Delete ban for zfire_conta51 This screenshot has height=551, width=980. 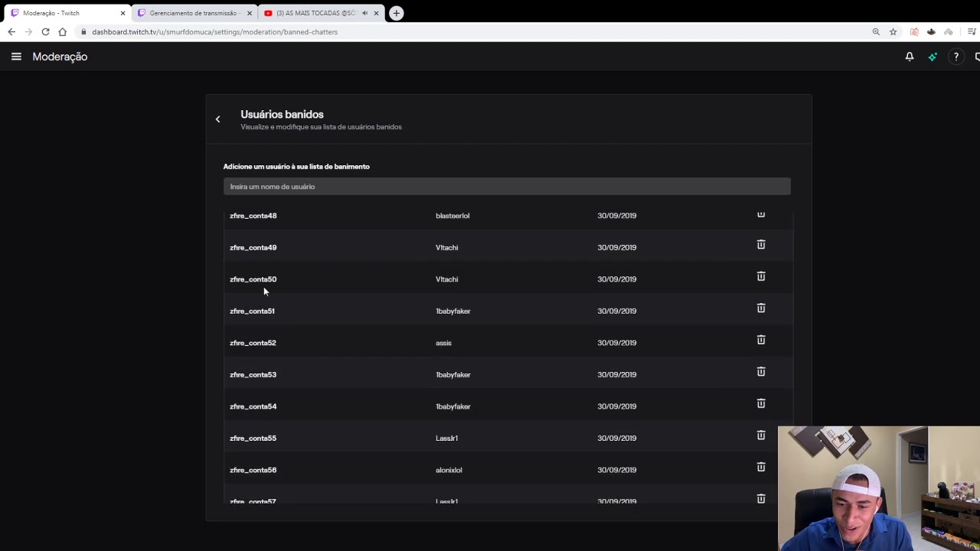coord(761,308)
